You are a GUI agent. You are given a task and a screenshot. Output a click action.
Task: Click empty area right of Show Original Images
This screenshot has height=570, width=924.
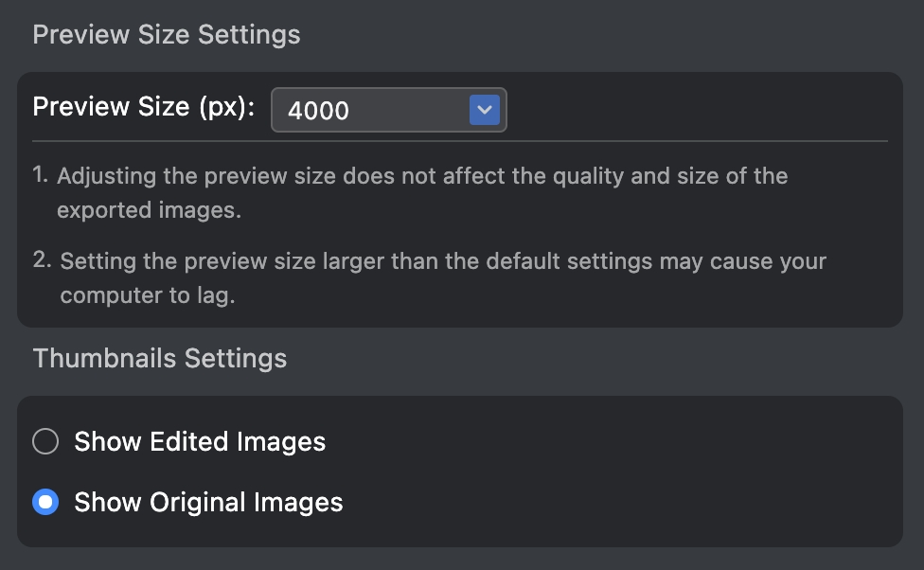(615, 502)
